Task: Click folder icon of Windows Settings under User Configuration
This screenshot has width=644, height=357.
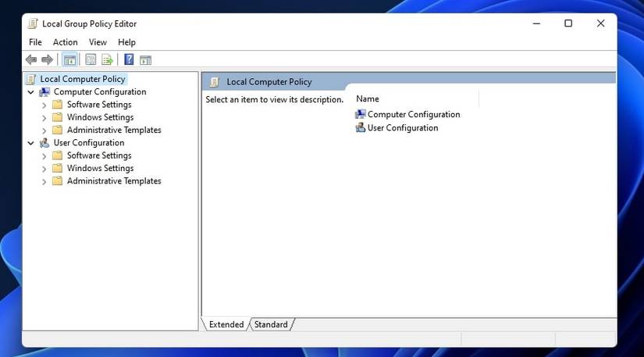Action: click(58, 168)
